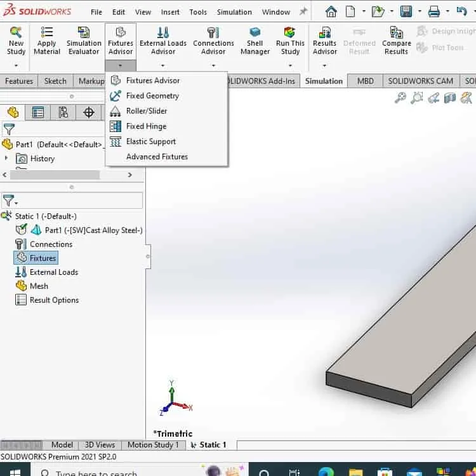Open the Save options dropdown arrow

coord(420,11)
